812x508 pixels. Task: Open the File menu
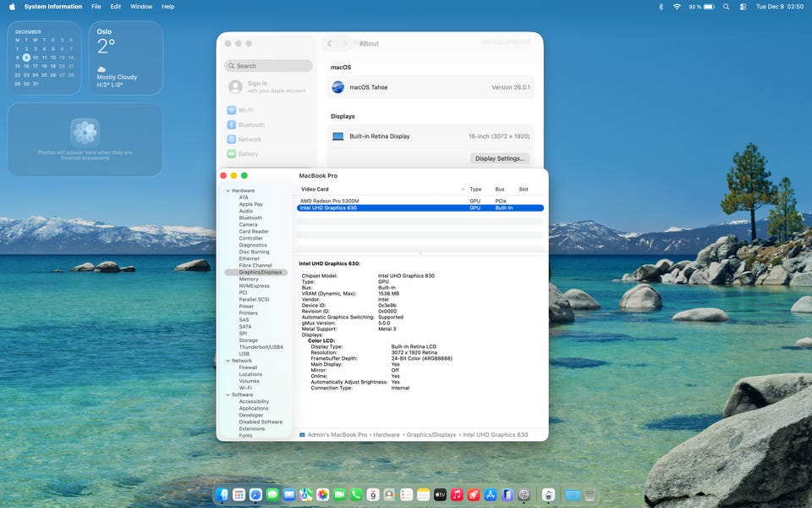click(x=96, y=6)
